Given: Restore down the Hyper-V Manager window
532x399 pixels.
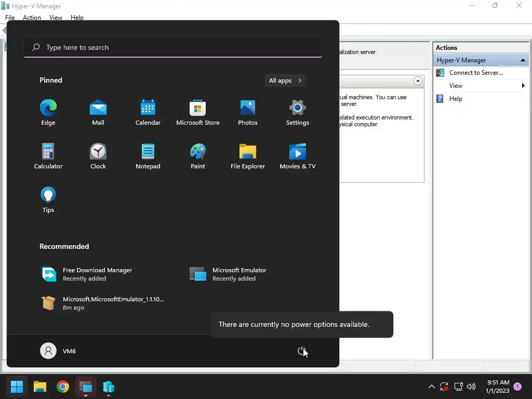Looking at the screenshot, I should pos(495,5).
